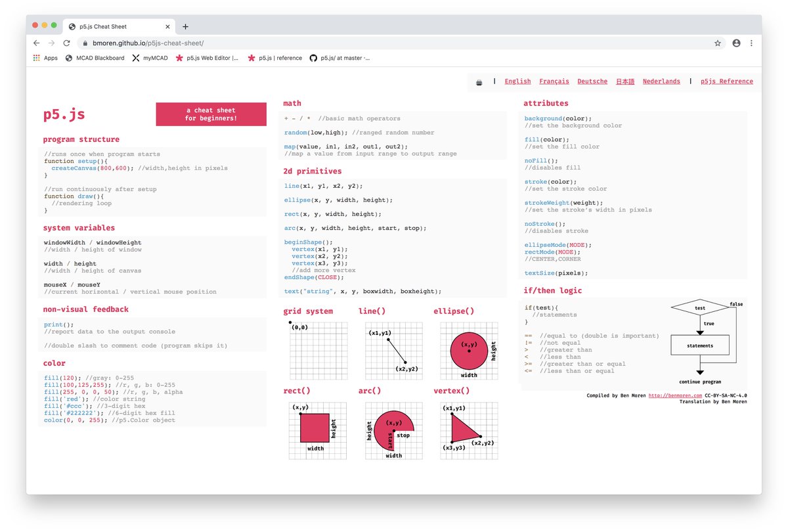Image resolution: width=788 pixels, height=532 pixels.
Task: Open myMCAD bookmark
Action: 150,58
